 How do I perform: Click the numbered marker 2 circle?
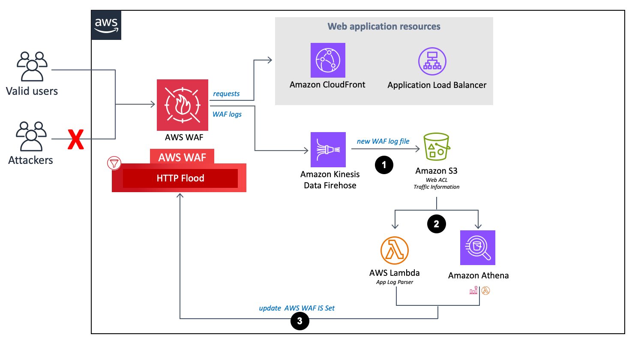pos(436,223)
